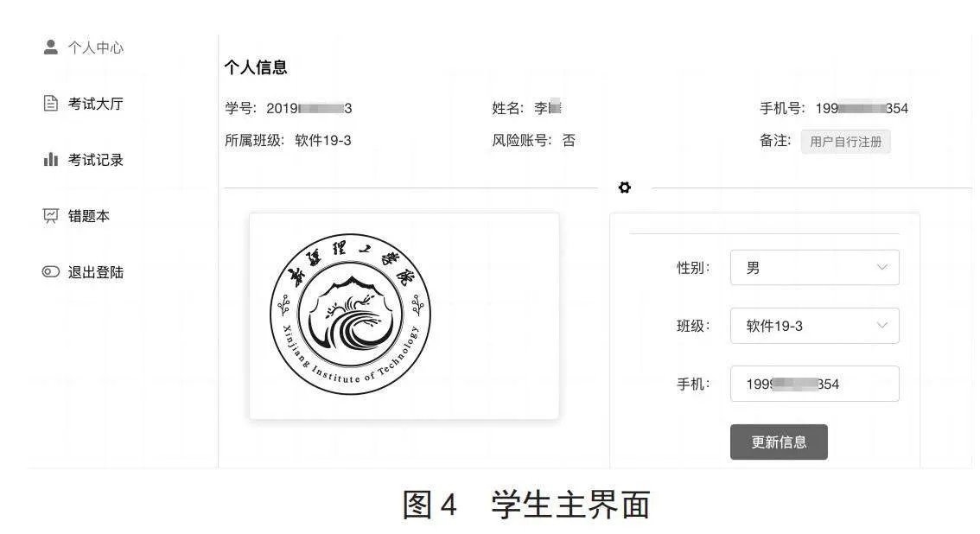This screenshot has width=980, height=534.
Task: Focus the 手机 phone number input field
Action: click(814, 384)
